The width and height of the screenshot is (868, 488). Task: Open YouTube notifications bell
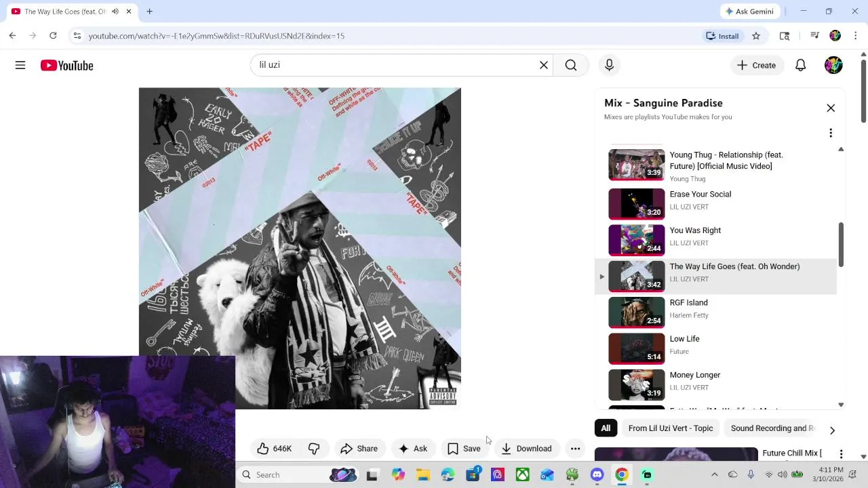click(800, 65)
